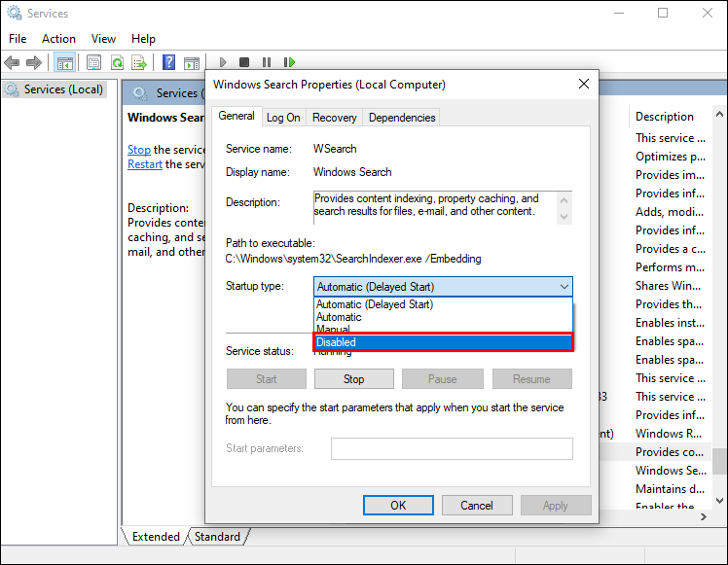
Task: Select the row reading Performs m...
Action: [x=670, y=267]
